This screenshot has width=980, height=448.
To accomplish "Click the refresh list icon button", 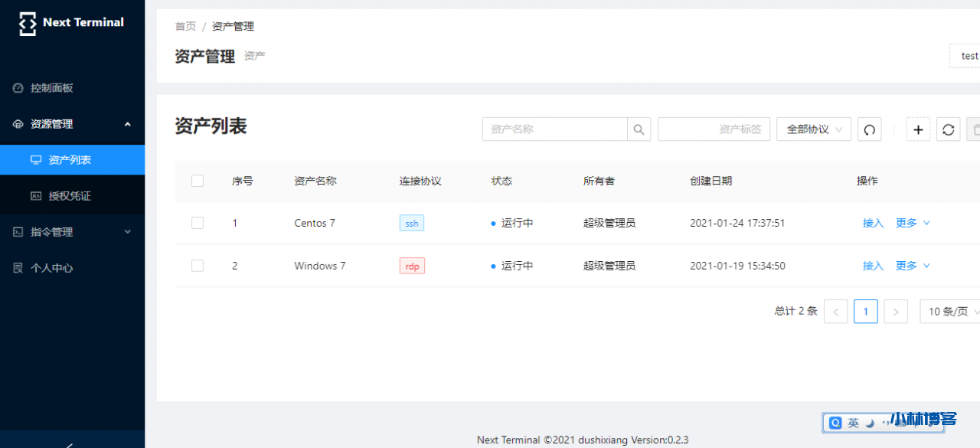I will coord(948,129).
